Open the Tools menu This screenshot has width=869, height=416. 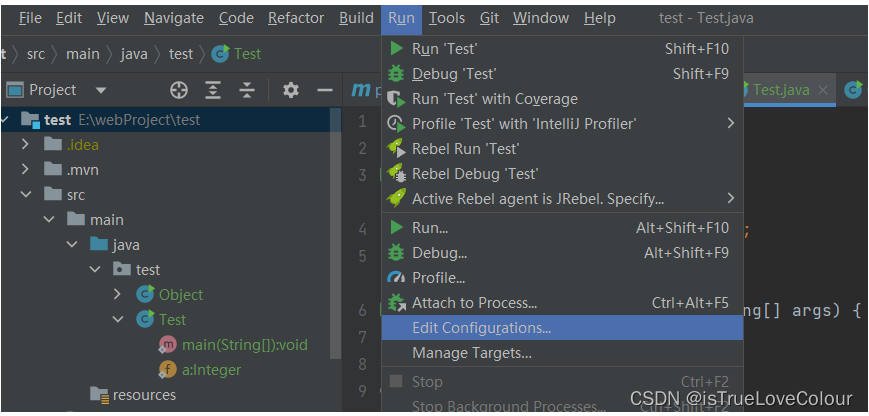pos(447,18)
